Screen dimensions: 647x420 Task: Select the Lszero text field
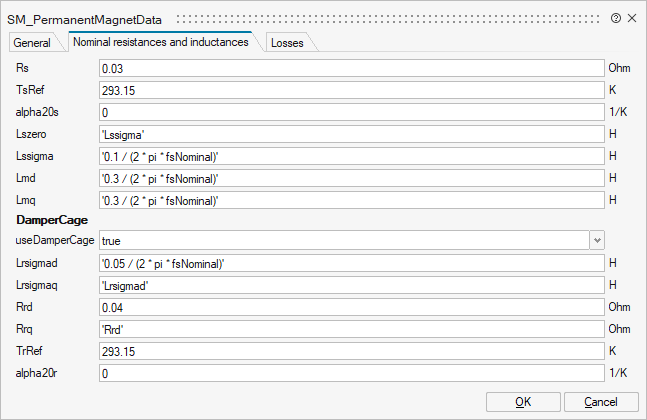(352, 134)
